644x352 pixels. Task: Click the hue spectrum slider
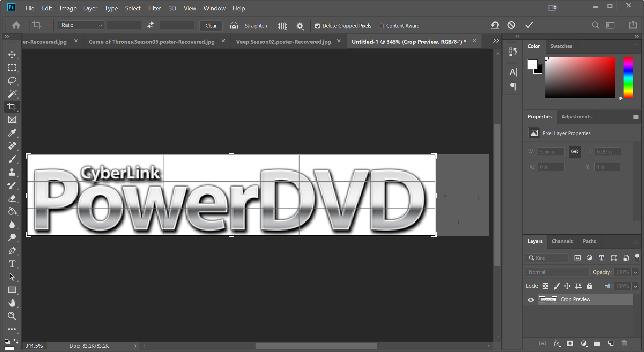[628, 78]
